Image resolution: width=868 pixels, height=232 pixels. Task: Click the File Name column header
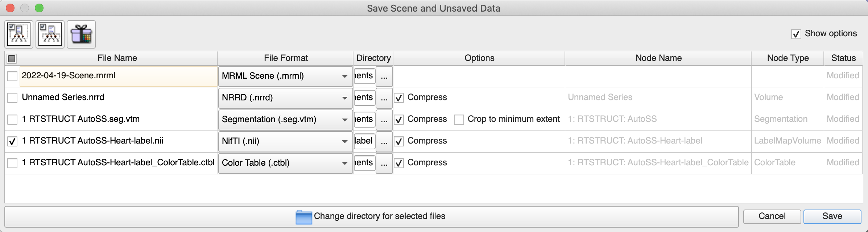point(117,58)
